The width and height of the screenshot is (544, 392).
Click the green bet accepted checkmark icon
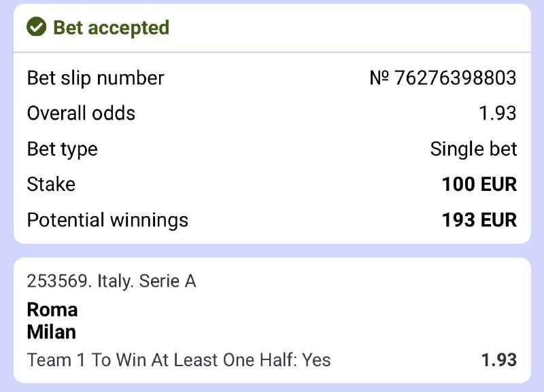click(x=36, y=28)
